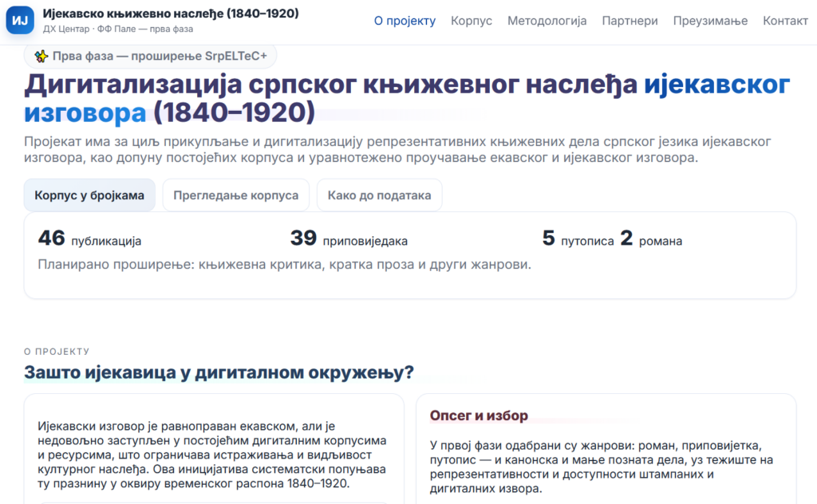Open the Корпус navigation item
Viewport: 817px width, 504px height.
click(472, 21)
